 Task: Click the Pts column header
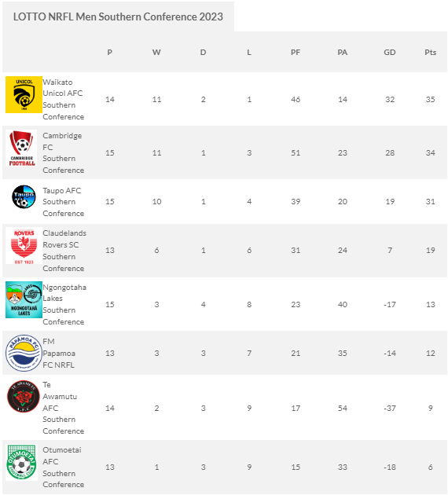[431, 53]
